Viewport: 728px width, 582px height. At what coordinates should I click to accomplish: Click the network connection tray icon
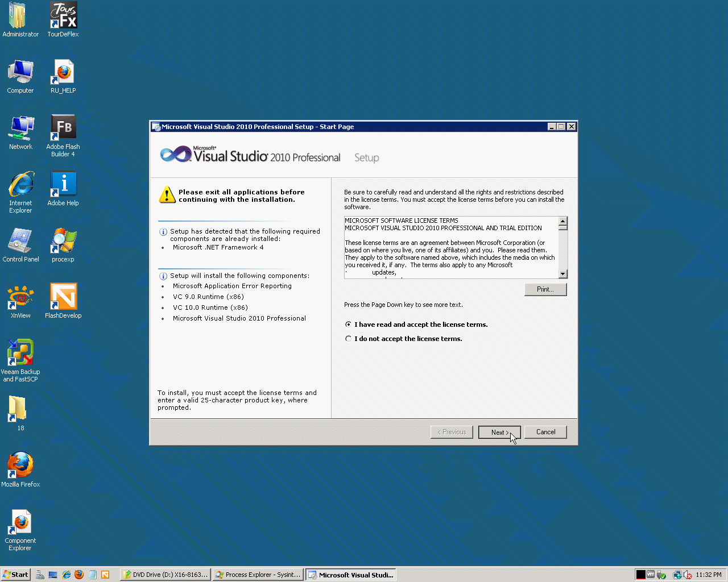tap(677, 575)
